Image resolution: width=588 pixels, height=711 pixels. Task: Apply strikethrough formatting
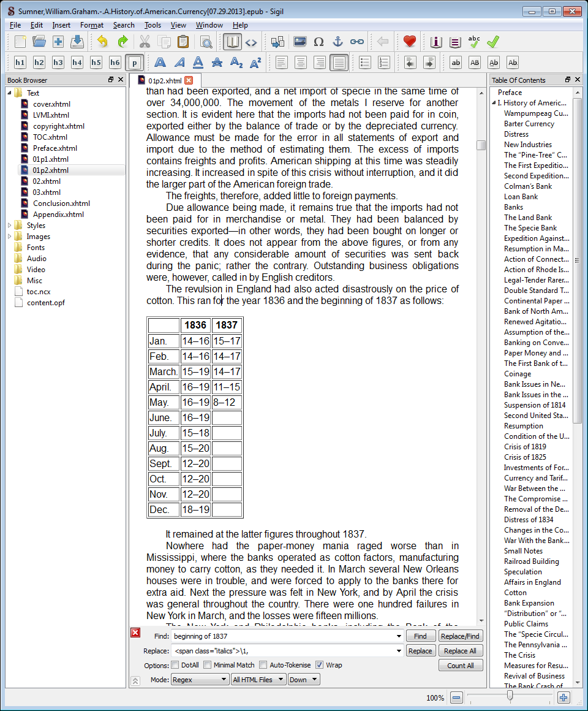pyautogui.click(x=217, y=63)
